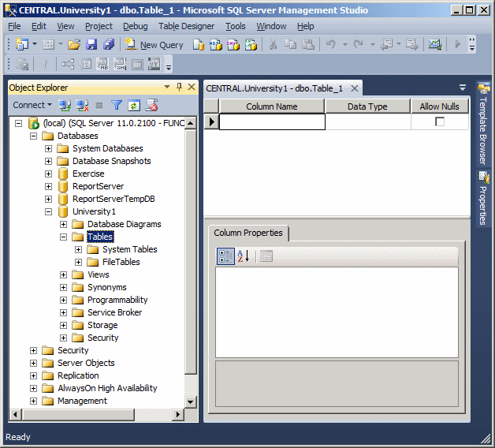Expand the Server Objects node
495x448 pixels.
pyautogui.click(x=33, y=364)
